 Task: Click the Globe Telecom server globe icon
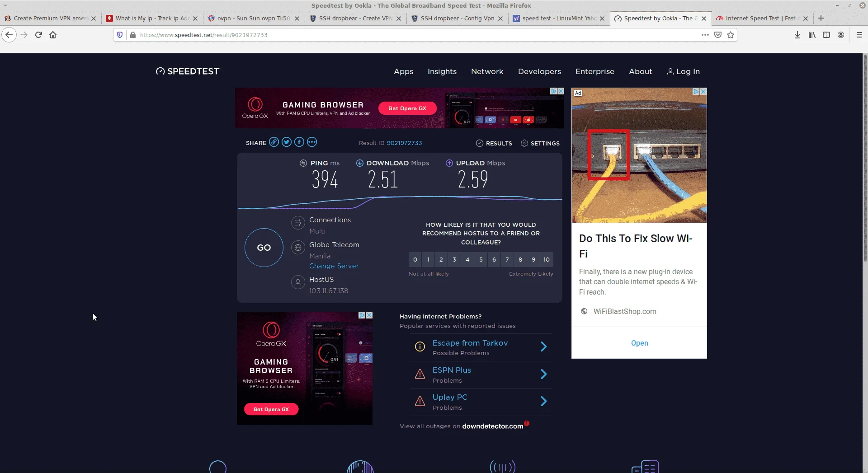click(297, 248)
